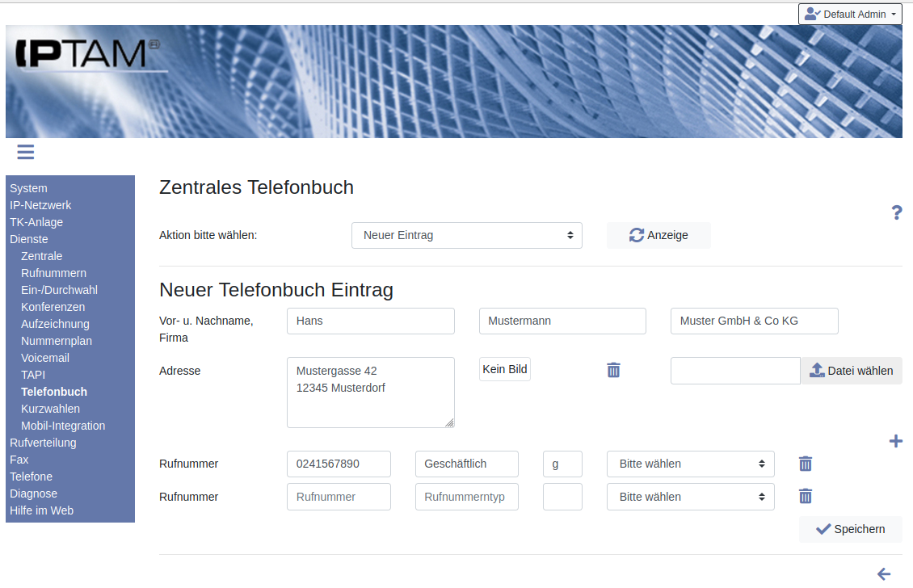
Task: Click 'Datei wählen' to upload picture
Action: pyautogui.click(x=851, y=371)
